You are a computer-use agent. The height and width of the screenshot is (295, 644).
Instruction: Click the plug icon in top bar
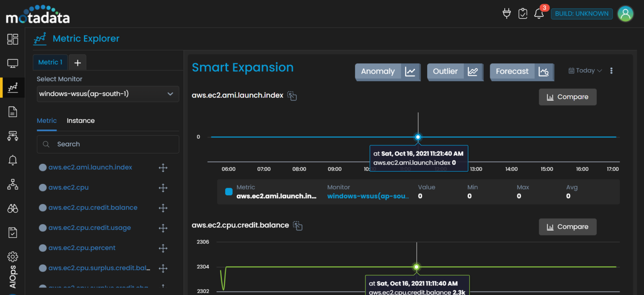click(506, 13)
